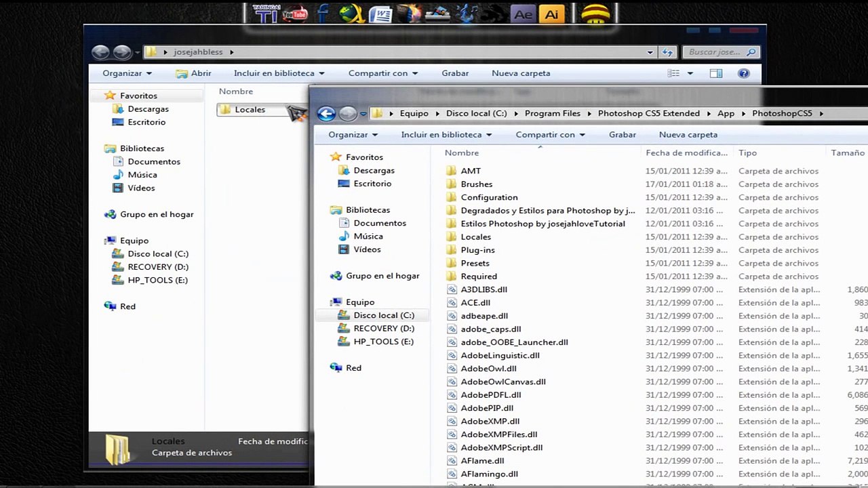
Task: Click the refresh icon beside the josejahbless address bar
Action: coord(667,52)
